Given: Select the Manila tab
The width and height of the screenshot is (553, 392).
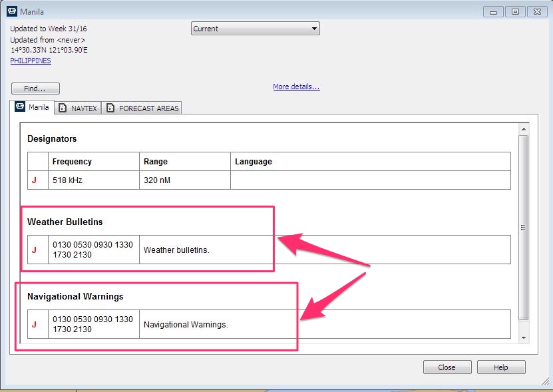Looking at the screenshot, I should (33, 107).
